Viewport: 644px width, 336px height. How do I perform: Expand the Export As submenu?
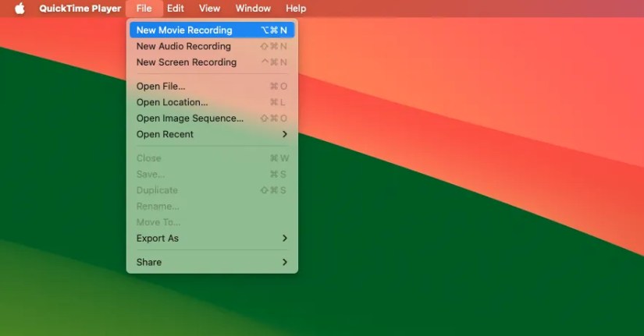212,238
